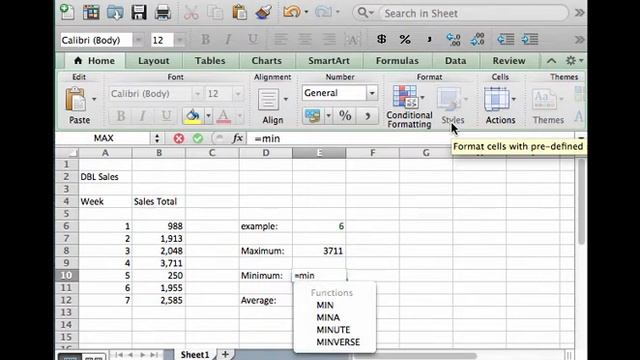Click the red font color swatch
The image size is (640, 360).
224,116
